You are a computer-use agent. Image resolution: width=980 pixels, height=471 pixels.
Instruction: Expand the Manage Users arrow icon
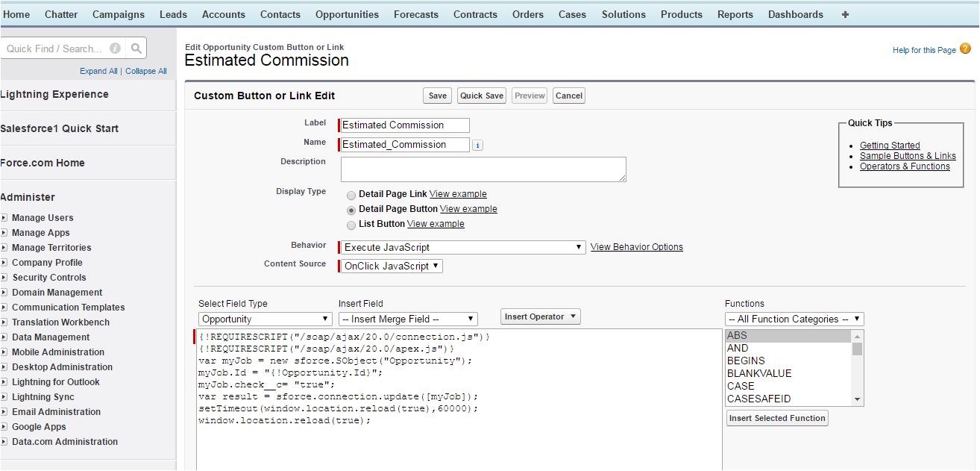click(x=4, y=218)
